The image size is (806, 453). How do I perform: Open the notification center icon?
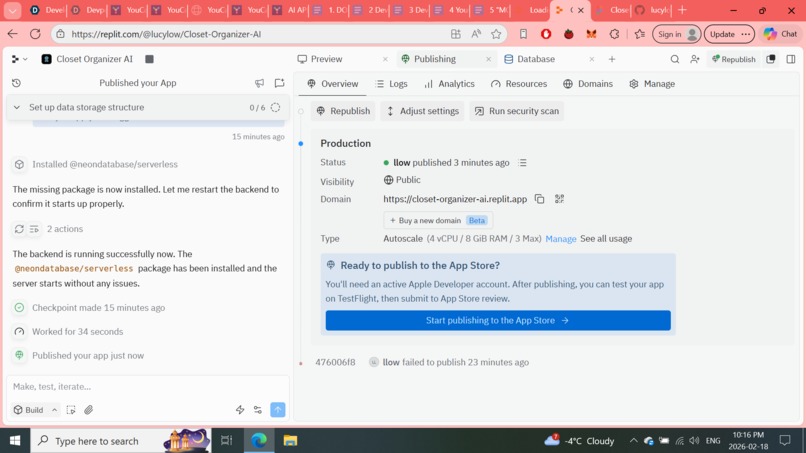785,441
